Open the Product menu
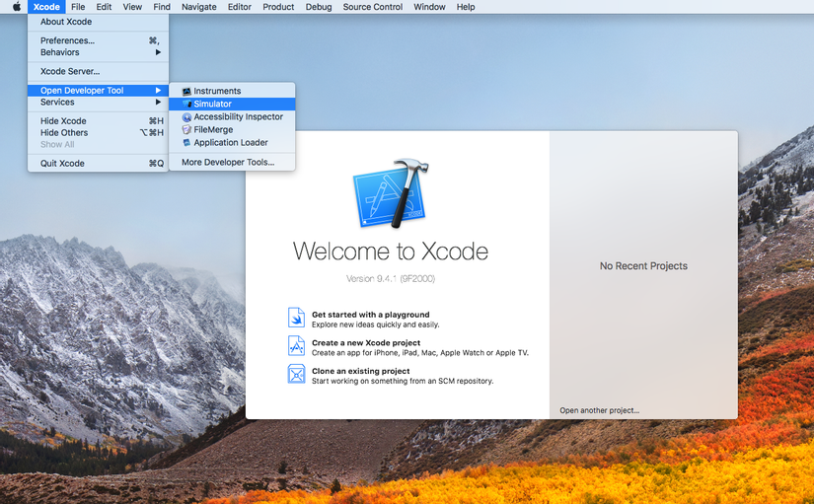 278,7
